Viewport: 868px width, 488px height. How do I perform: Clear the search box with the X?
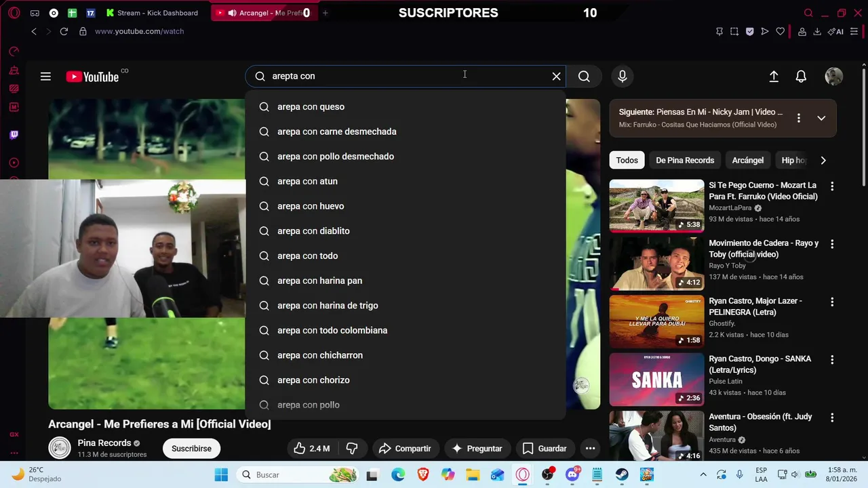tap(556, 77)
